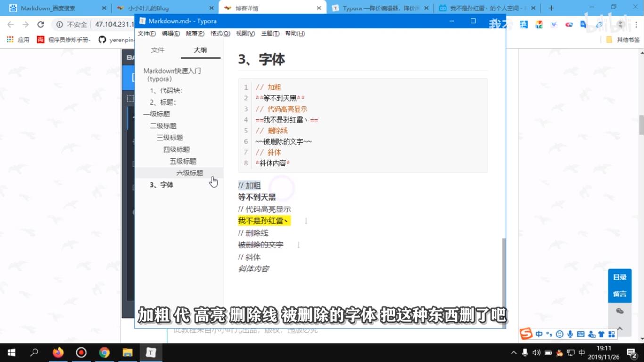The height and width of the screenshot is (362, 644).
Task: Open a new browser tab
Action: coord(551,8)
